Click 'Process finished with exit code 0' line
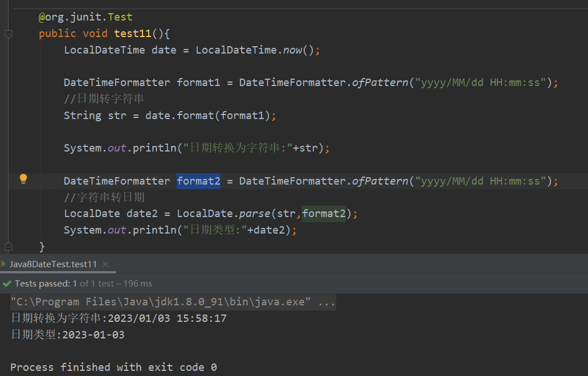 (113, 367)
